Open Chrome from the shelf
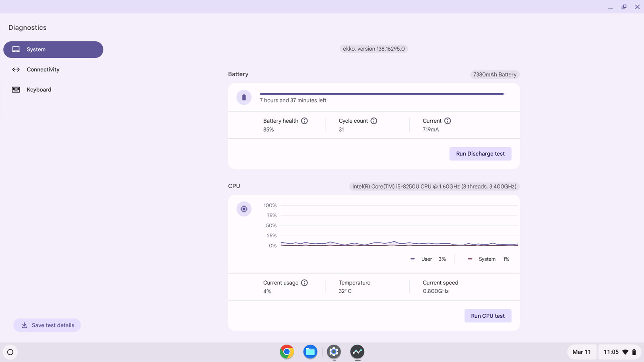Viewport: 644px width, 362px height. pos(287,352)
